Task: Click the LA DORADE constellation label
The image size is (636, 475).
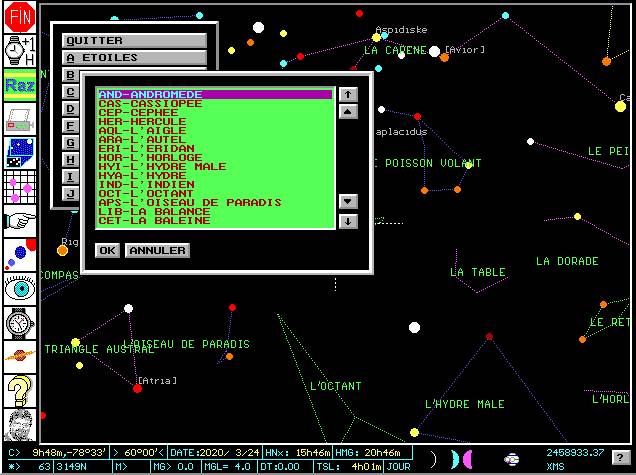Action: [567, 261]
